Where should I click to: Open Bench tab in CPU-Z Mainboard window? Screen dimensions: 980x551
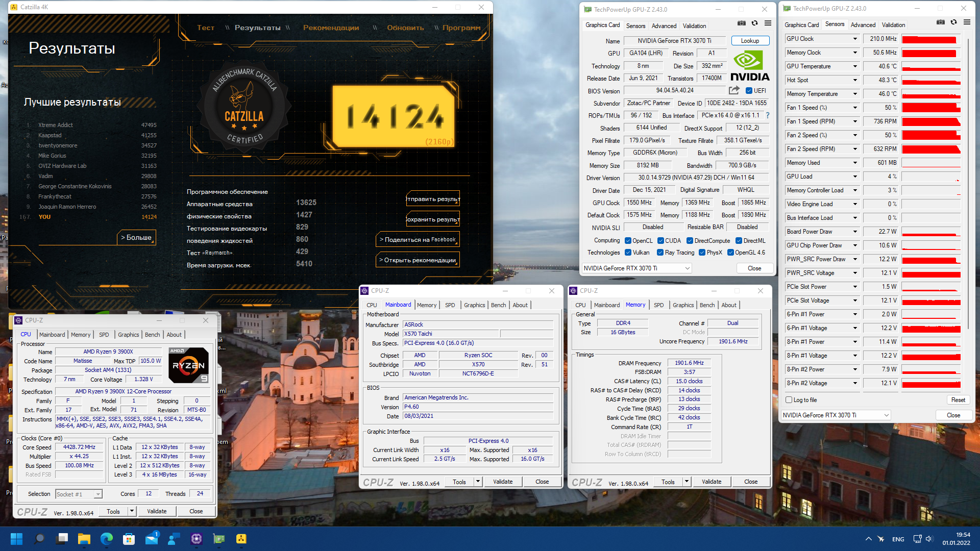pyautogui.click(x=499, y=305)
